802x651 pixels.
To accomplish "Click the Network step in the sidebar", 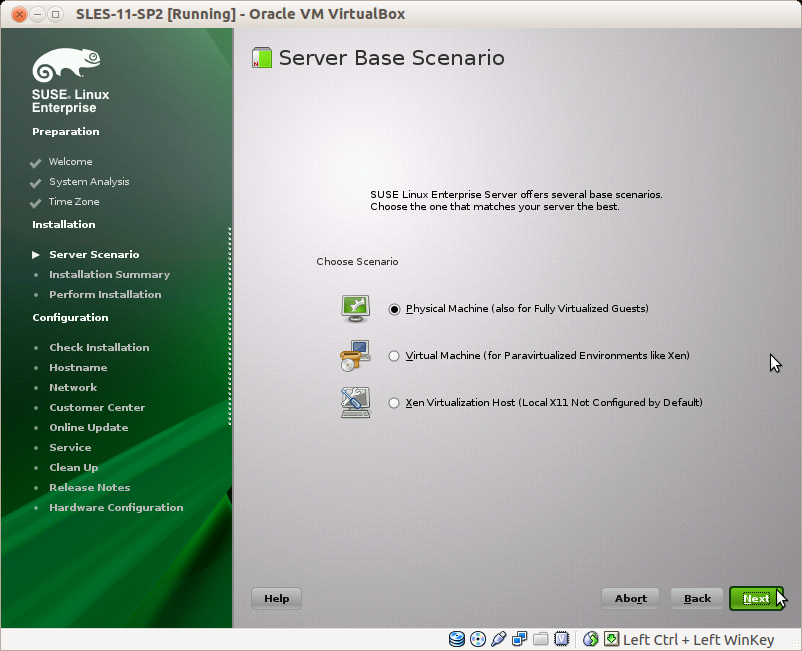I will click(73, 388).
